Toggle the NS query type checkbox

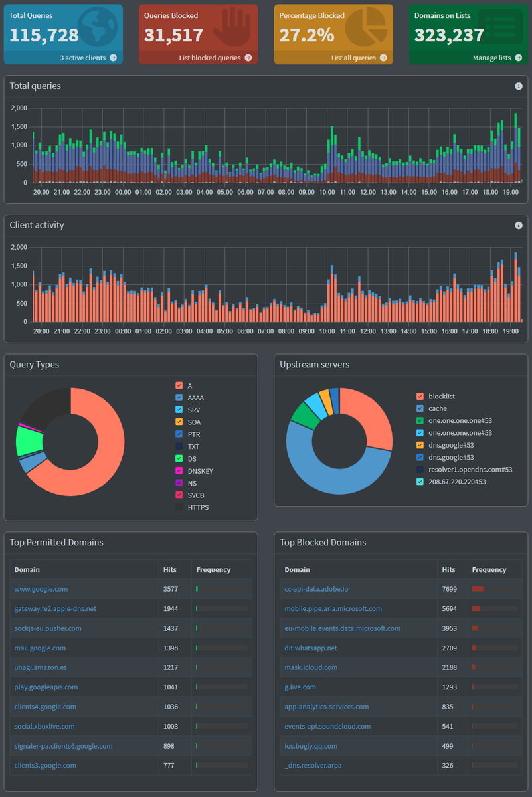point(179,484)
